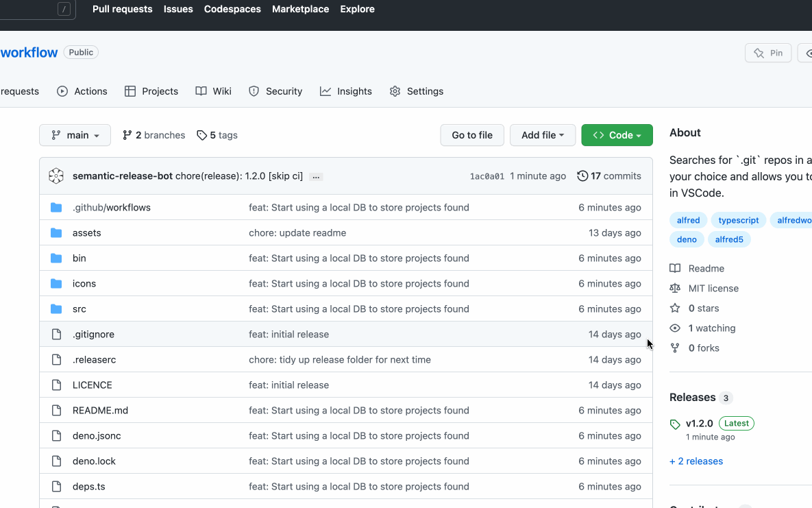View the 5 tags link
This screenshot has width=812, height=508.
point(217,135)
